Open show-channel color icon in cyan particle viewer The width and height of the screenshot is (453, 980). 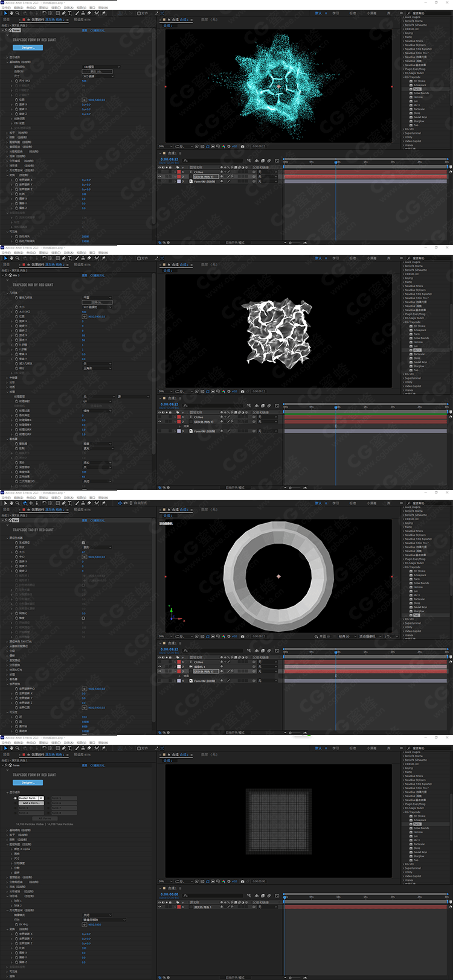coord(223,146)
